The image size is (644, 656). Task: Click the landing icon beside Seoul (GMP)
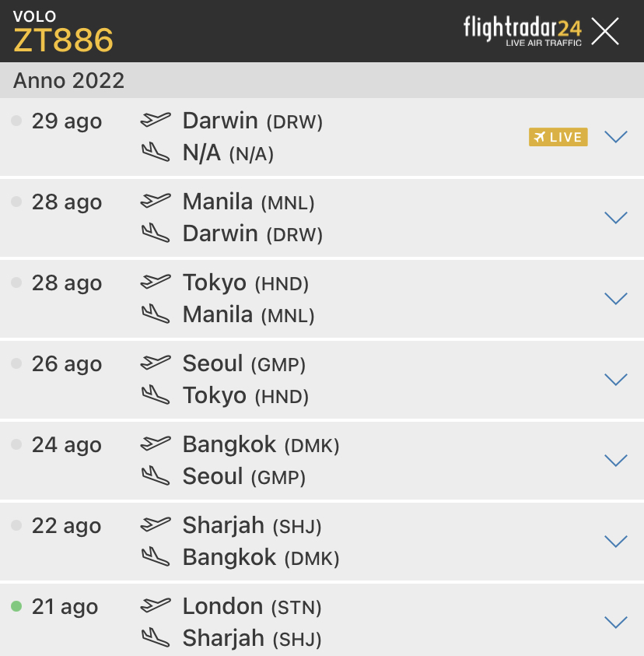pyautogui.click(x=156, y=476)
